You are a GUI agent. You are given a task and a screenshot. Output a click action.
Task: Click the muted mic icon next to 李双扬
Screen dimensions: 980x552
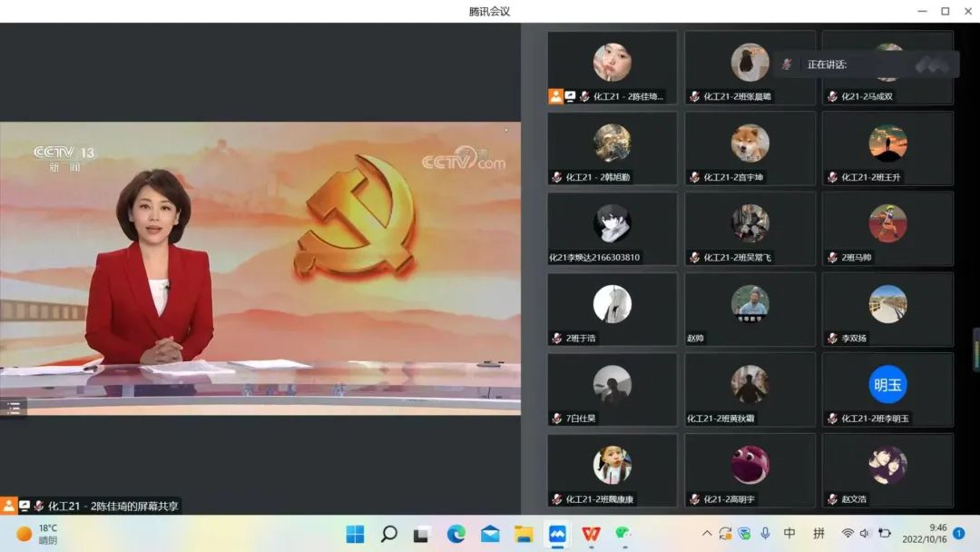[x=832, y=339]
